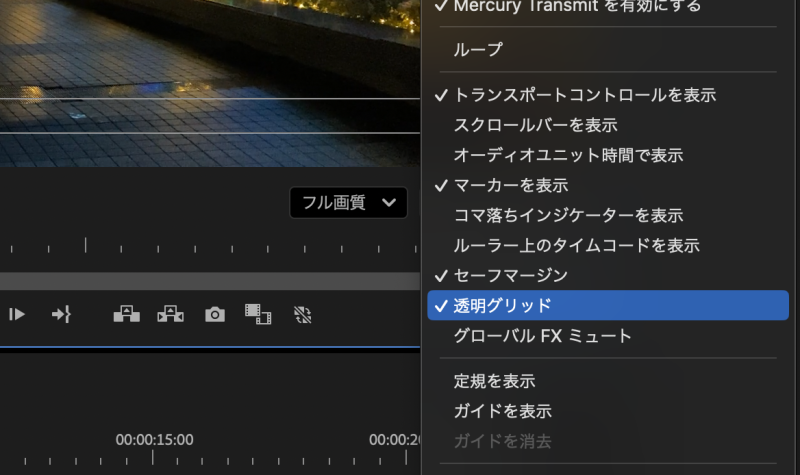Screen dimensions: 800x475
Task: Click the Lift button icon
Action: [126, 314]
